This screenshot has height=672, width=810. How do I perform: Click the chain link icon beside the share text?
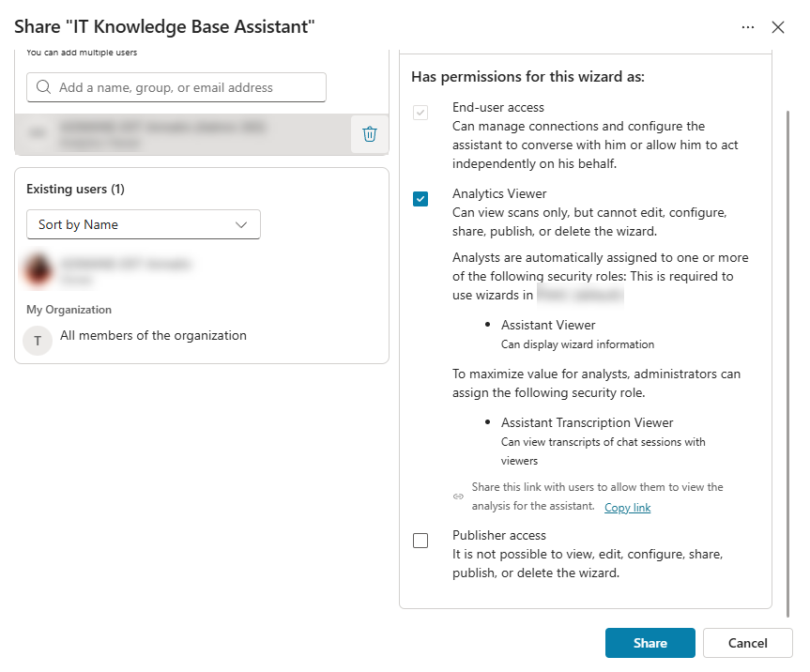458,496
